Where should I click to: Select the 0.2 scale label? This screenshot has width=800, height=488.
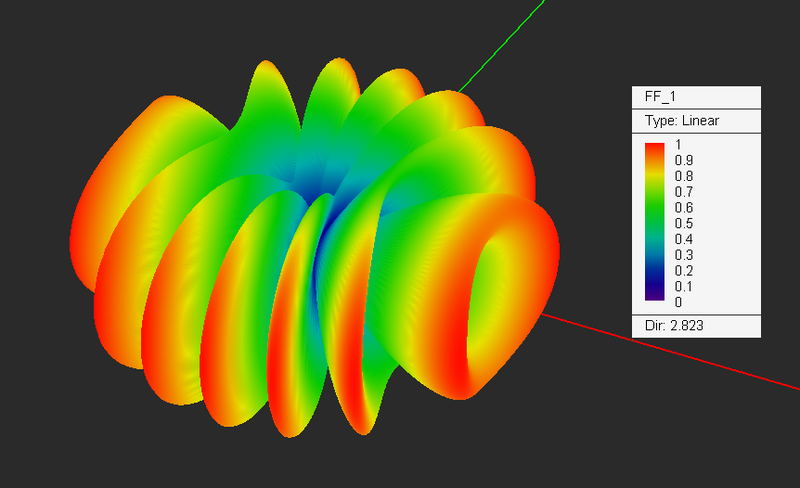[x=684, y=271]
